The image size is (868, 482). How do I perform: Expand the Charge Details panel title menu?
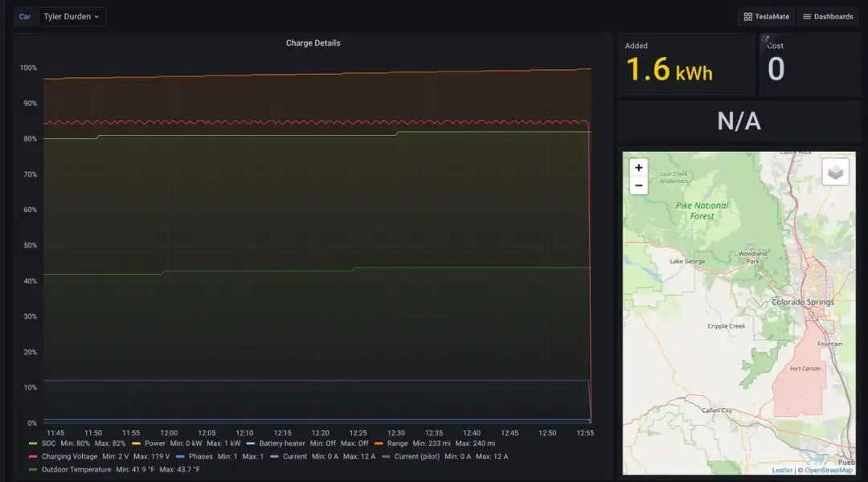point(313,43)
